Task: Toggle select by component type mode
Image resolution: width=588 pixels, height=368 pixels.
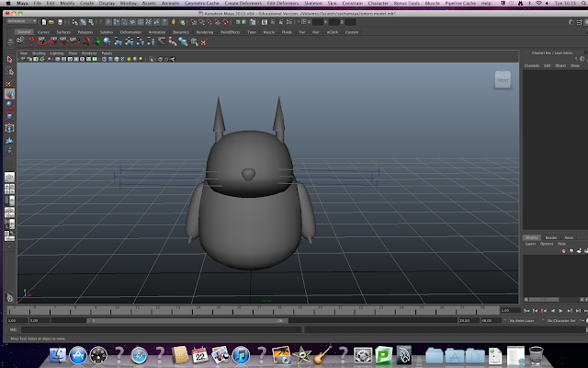Action: tap(91, 22)
